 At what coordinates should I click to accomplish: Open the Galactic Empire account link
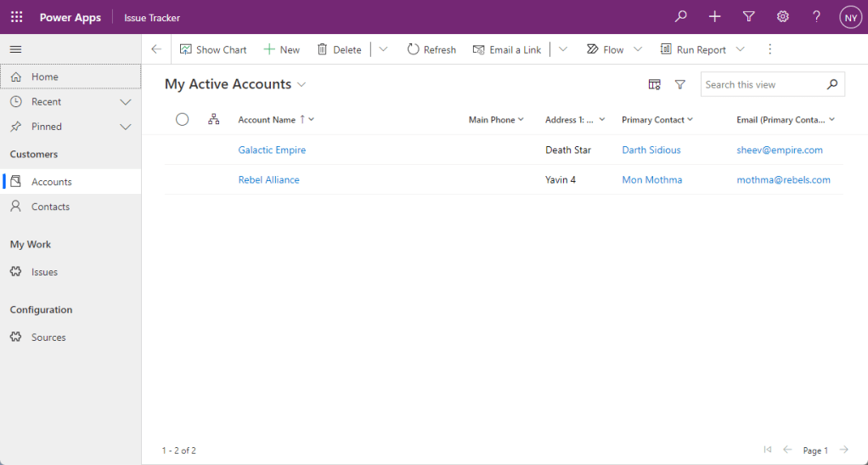pos(272,150)
